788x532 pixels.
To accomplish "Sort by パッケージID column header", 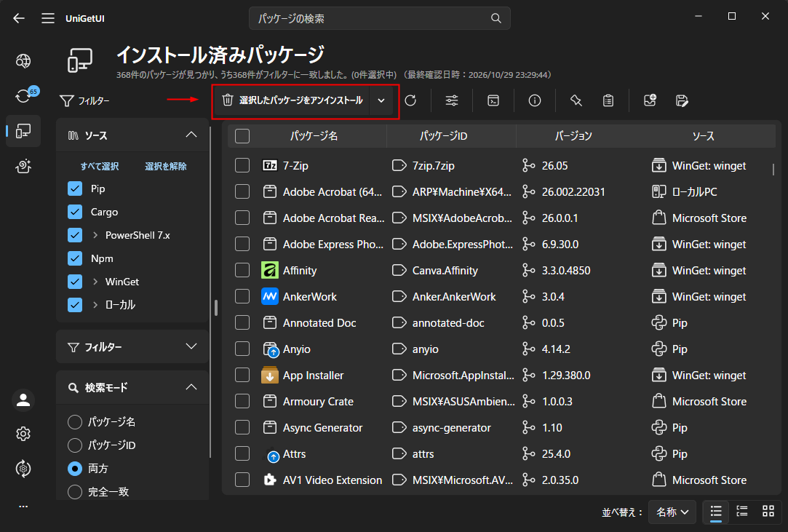I will (443, 136).
